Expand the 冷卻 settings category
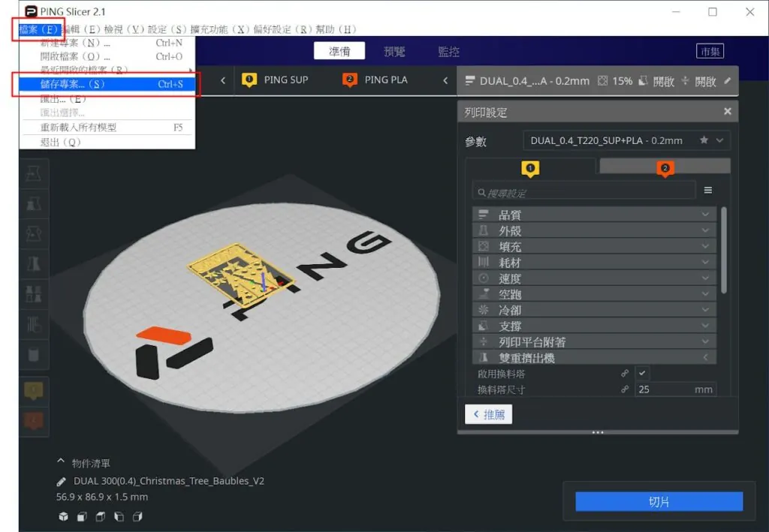The image size is (769, 532). [x=594, y=310]
